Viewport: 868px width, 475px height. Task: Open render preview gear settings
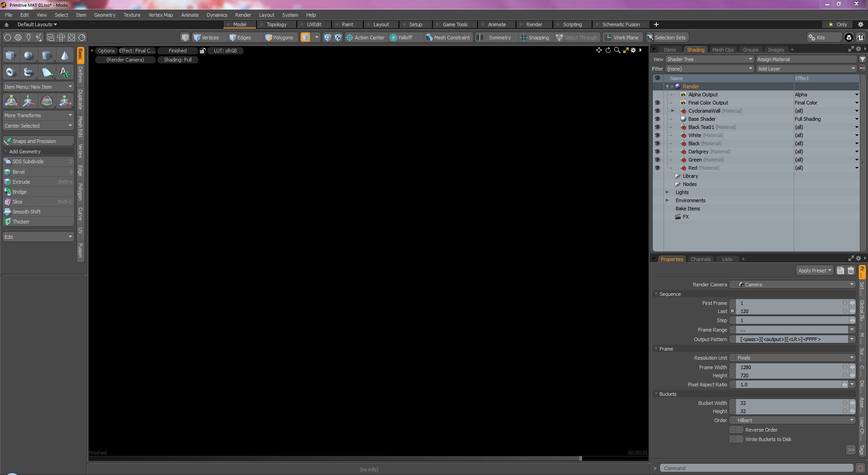point(633,50)
